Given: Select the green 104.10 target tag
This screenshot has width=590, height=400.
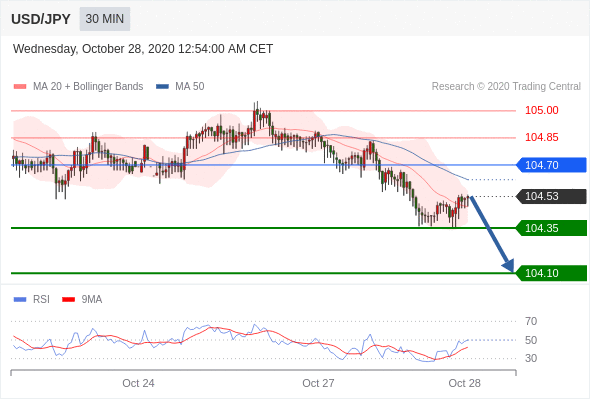Looking at the screenshot, I should coord(551,273).
